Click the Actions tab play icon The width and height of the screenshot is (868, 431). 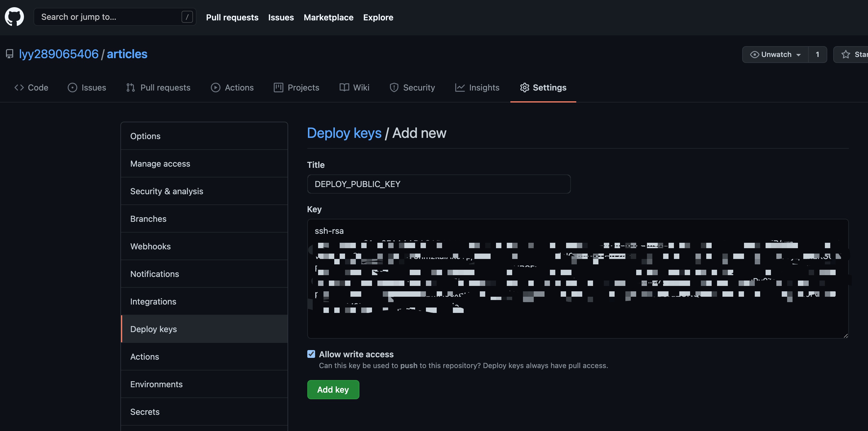coord(216,88)
